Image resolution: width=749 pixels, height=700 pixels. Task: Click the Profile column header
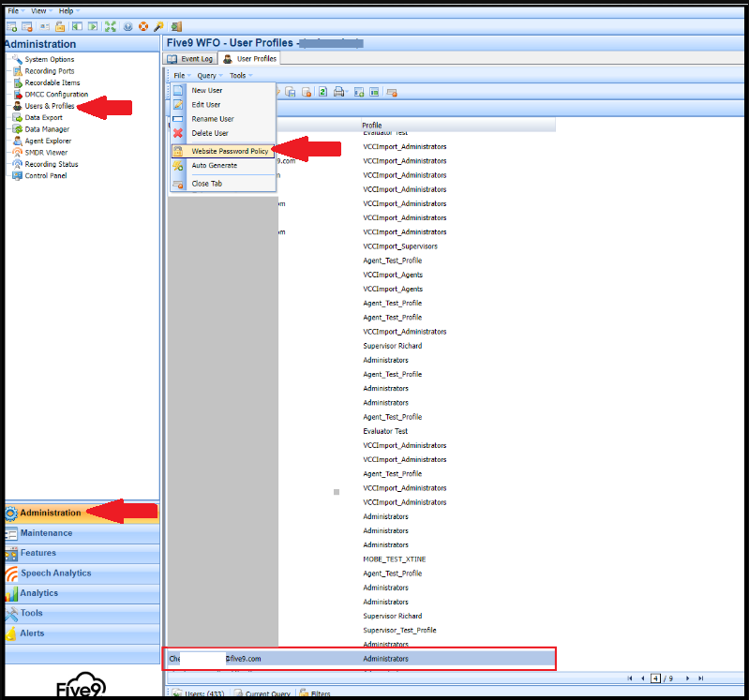(x=457, y=126)
